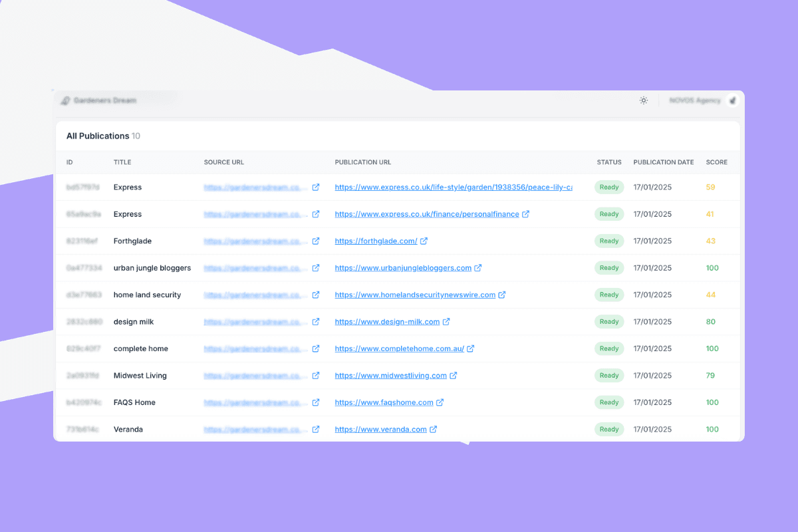The image size is (798, 532).
Task: Open the faqshome.com link
Action: pos(384,402)
